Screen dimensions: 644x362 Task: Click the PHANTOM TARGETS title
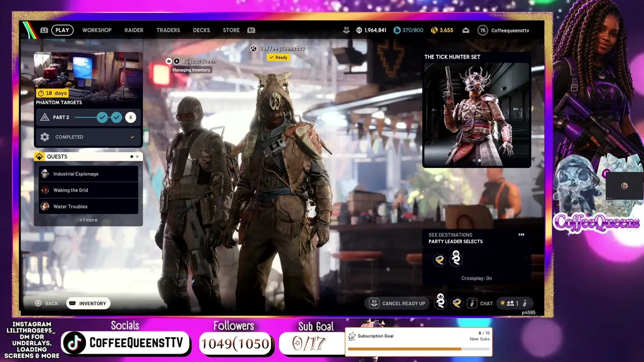[59, 103]
